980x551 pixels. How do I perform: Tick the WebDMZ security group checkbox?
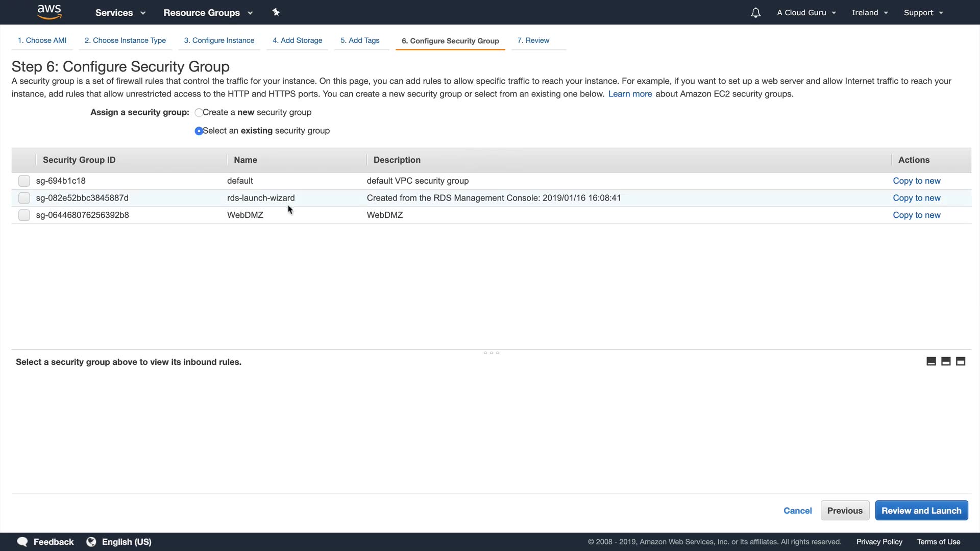coord(24,215)
